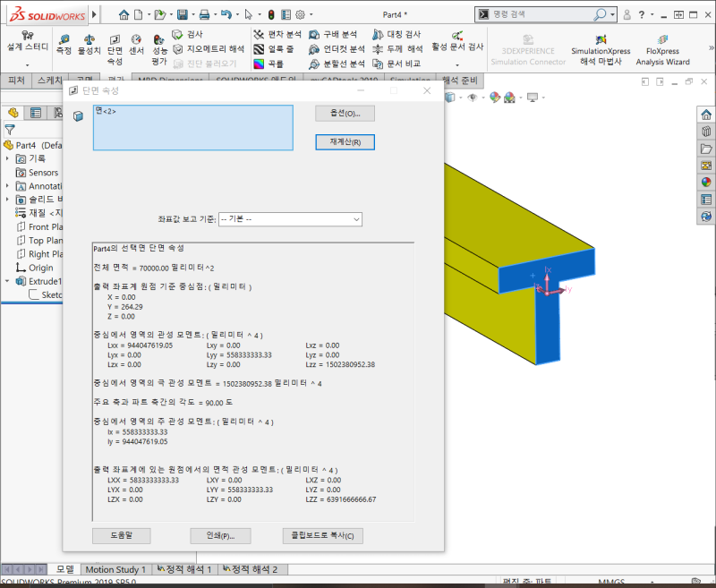The height and width of the screenshot is (588, 716).
Task: Open the 정적 해석 1 tab
Action: pyautogui.click(x=184, y=569)
